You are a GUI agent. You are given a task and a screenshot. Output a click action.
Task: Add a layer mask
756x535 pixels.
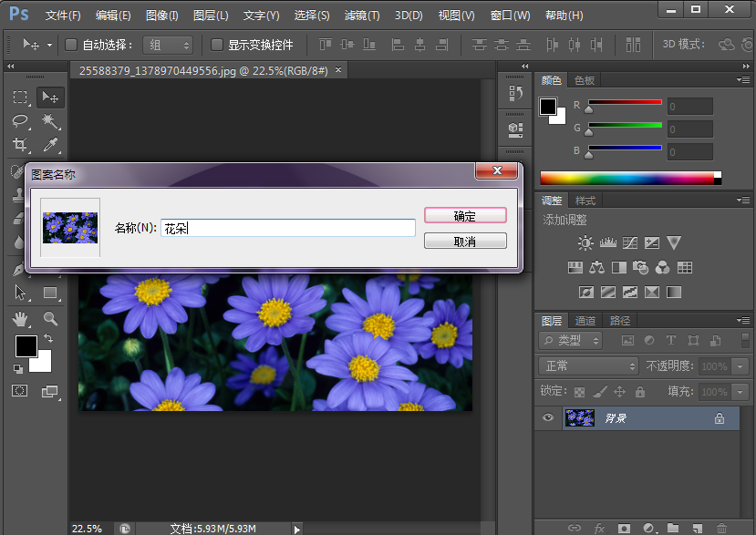click(x=624, y=529)
